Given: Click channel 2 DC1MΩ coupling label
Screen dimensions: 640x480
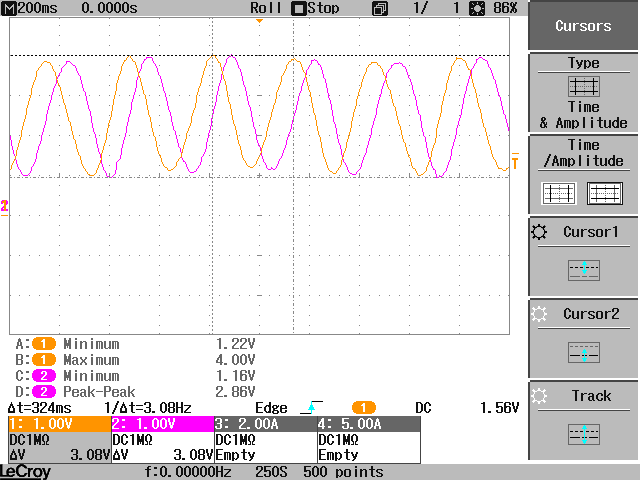Looking at the screenshot, I should (x=132, y=440).
